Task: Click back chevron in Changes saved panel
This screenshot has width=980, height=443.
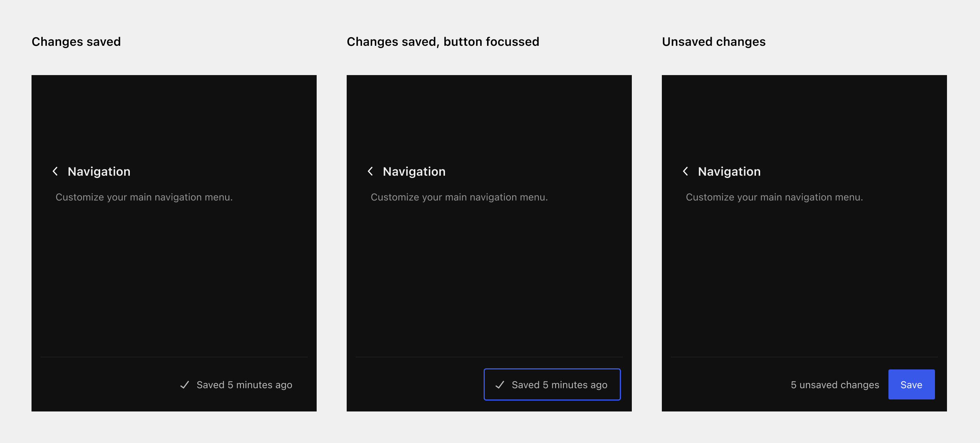Action: coord(55,171)
